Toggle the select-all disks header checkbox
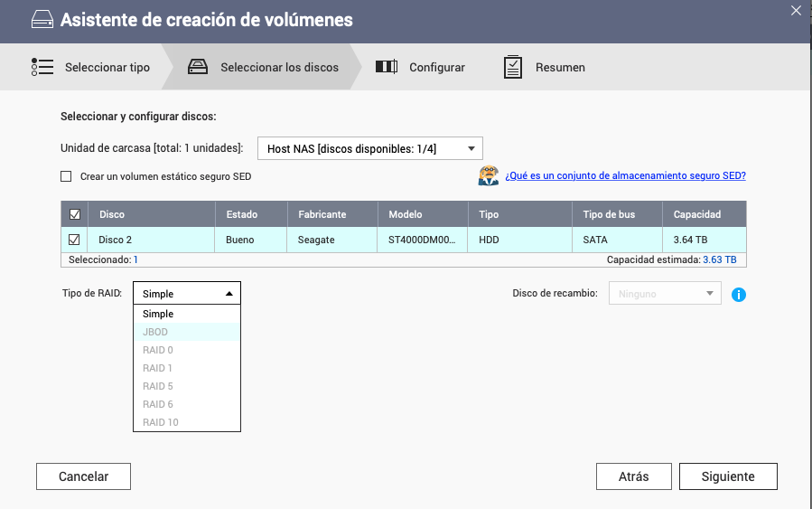Screen dimensions: 812x509 coord(74,214)
